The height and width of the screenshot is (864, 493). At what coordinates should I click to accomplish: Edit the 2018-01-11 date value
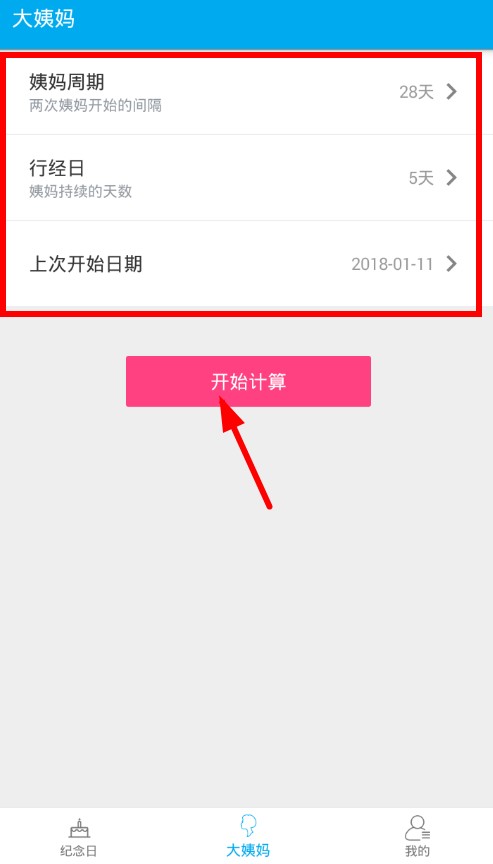pyautogui.click(x=392, y=264)
